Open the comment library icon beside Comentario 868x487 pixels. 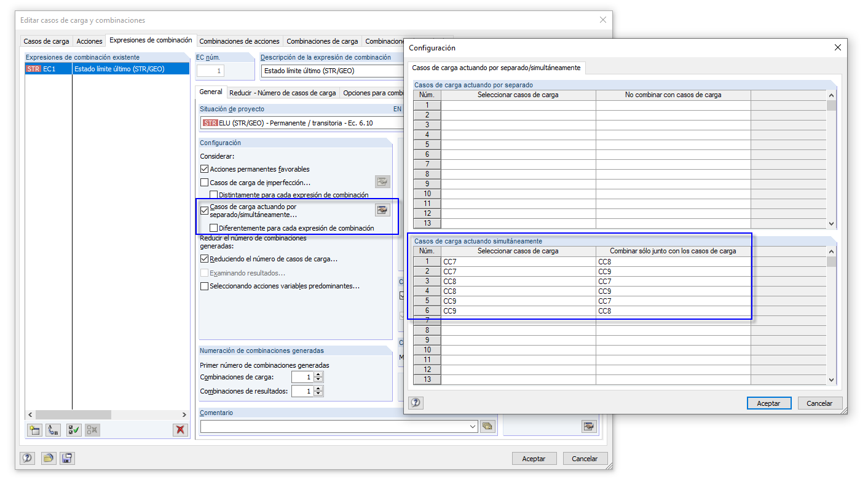(x=488, y=426)
